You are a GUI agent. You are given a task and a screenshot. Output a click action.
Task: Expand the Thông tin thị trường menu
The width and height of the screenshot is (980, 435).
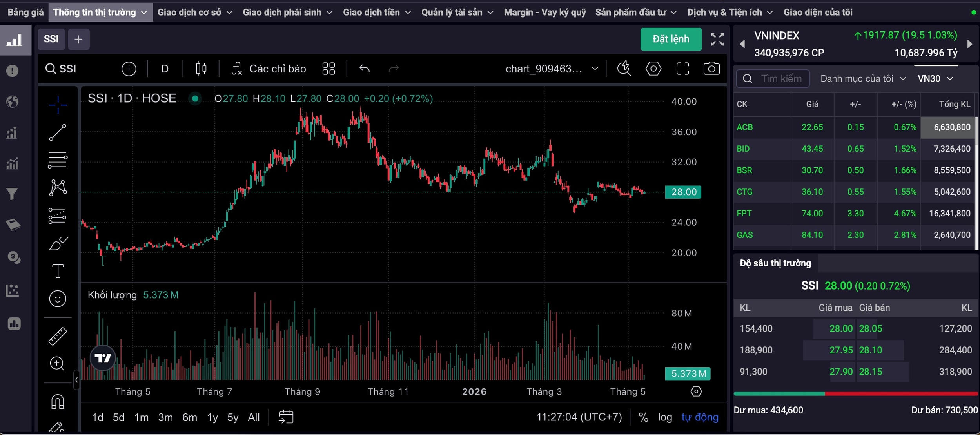(100, 13)
